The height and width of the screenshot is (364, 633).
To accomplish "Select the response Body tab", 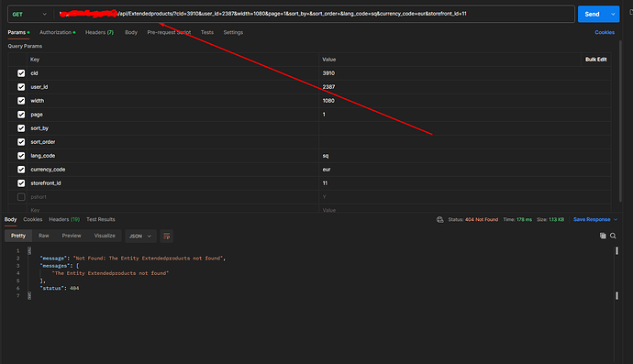I will point(10,219).
